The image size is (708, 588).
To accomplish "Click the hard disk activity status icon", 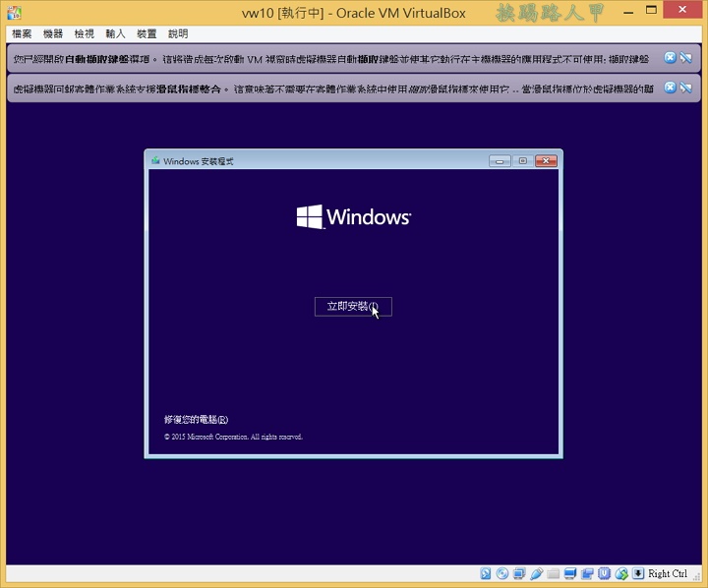I will pos(486,573).
